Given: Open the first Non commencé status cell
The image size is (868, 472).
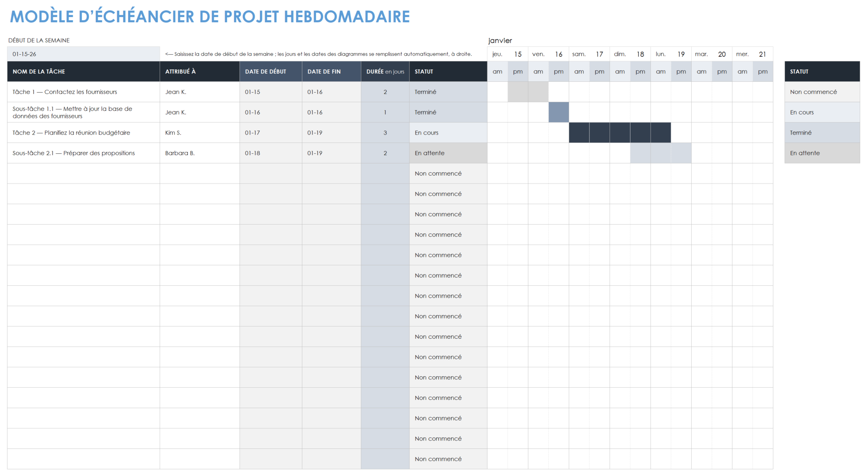Looking at the screenshot, I should point(448,174).
